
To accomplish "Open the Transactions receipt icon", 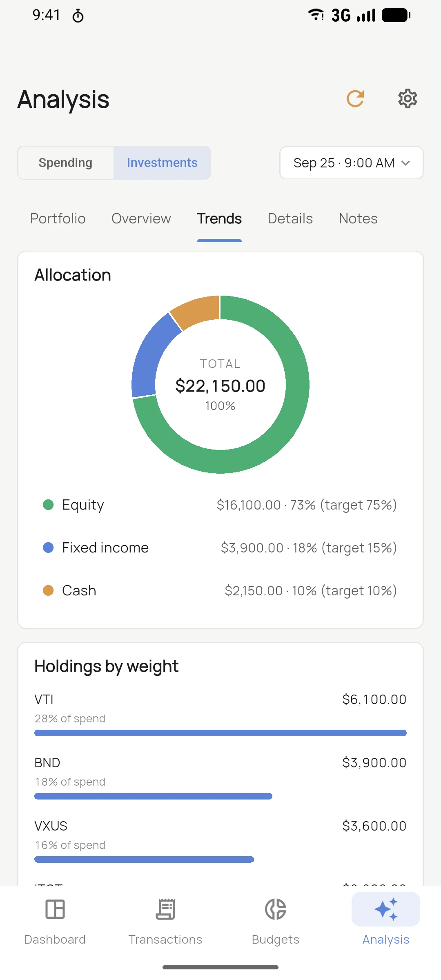I will pos(165,909).
